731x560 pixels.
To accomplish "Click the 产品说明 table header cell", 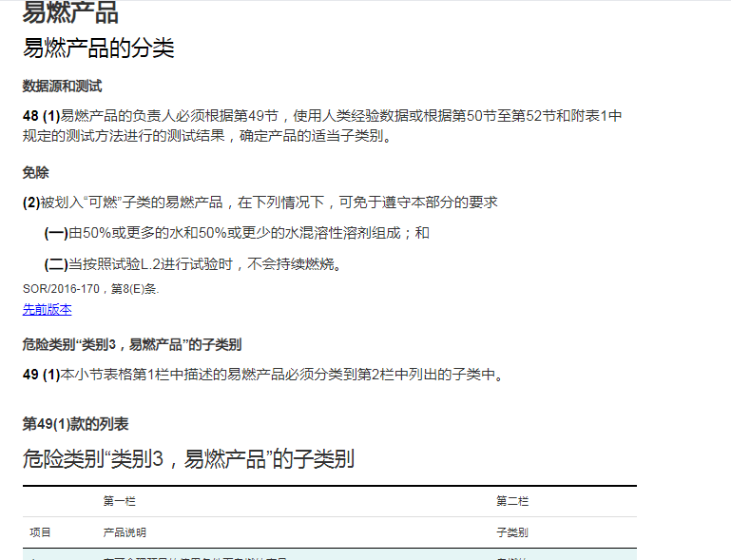I will coord(125,533).
